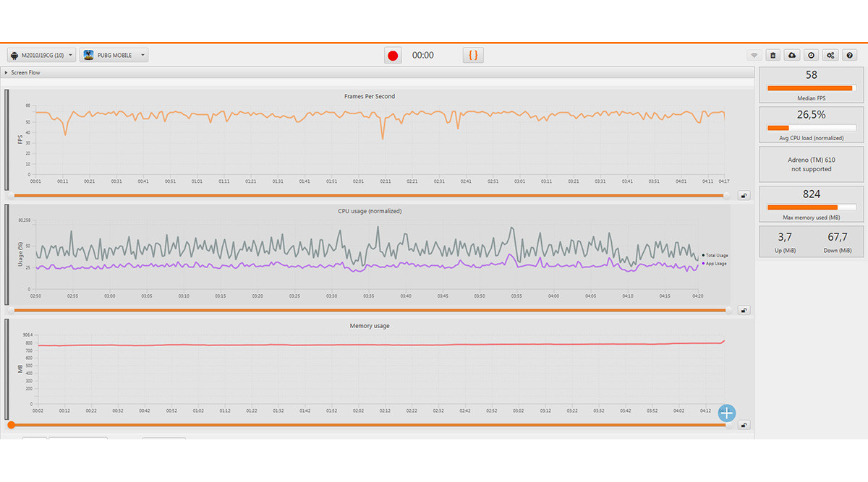The height and width of the screenshot is (482, 868).
Task: Click the Median FPS summary panel
Action: (811, 85)
